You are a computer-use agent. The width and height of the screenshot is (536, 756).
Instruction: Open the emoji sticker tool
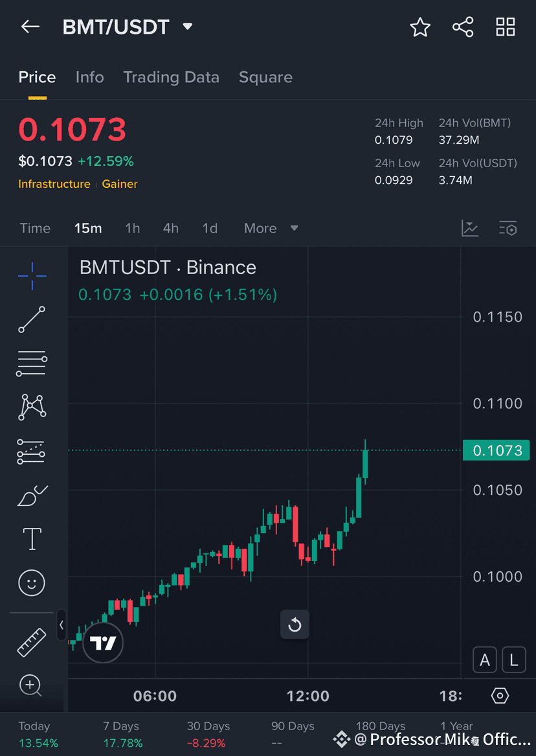point(31,582)
